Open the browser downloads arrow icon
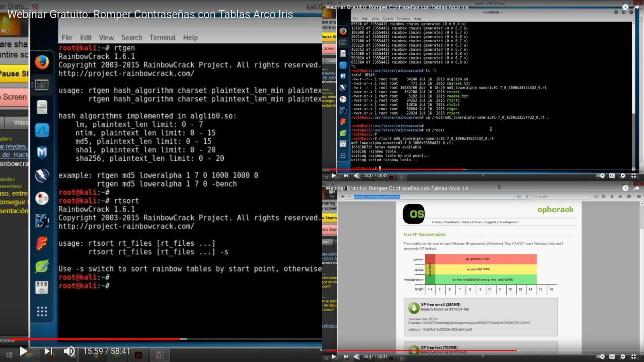 [x=612, y=197]
